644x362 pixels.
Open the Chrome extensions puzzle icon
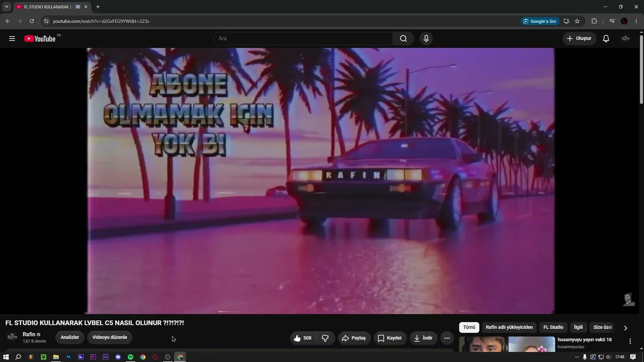pyautogui.click(x=594, y=21)
